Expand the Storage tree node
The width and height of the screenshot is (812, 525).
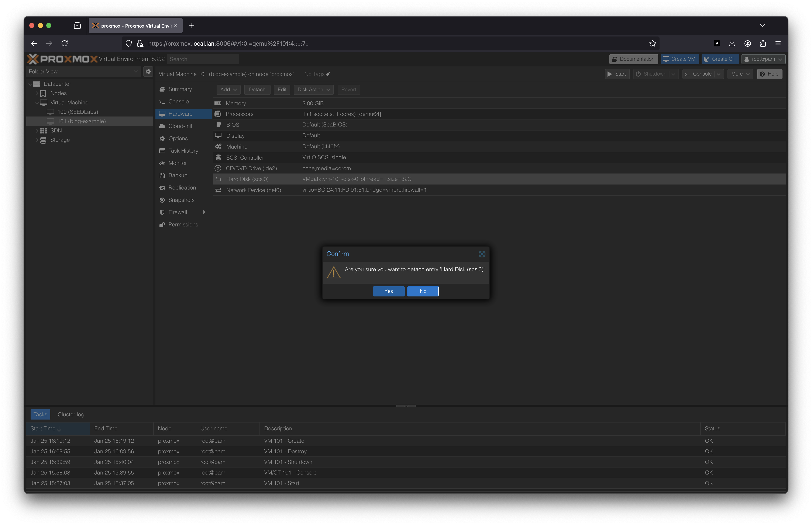pos(37,140)
